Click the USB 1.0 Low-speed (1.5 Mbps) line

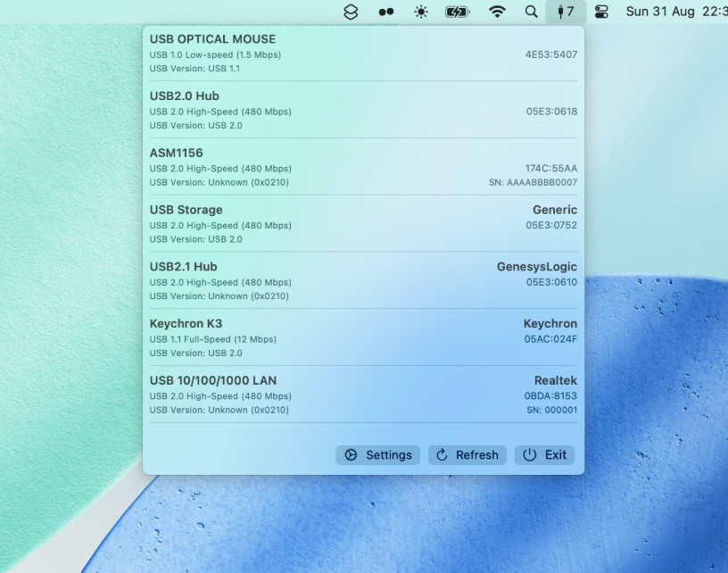tap(215, 54)
